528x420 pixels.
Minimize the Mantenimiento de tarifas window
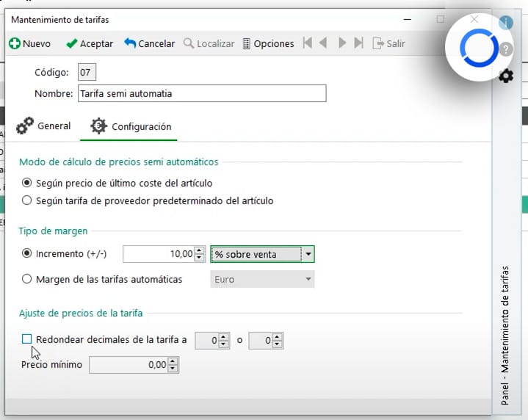[x=408, y=20]
